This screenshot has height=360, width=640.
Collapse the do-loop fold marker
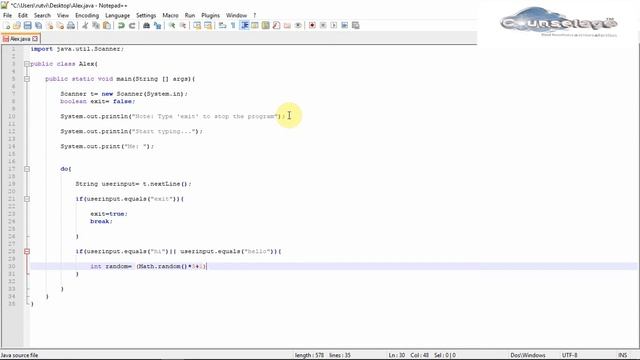(27, 169)
